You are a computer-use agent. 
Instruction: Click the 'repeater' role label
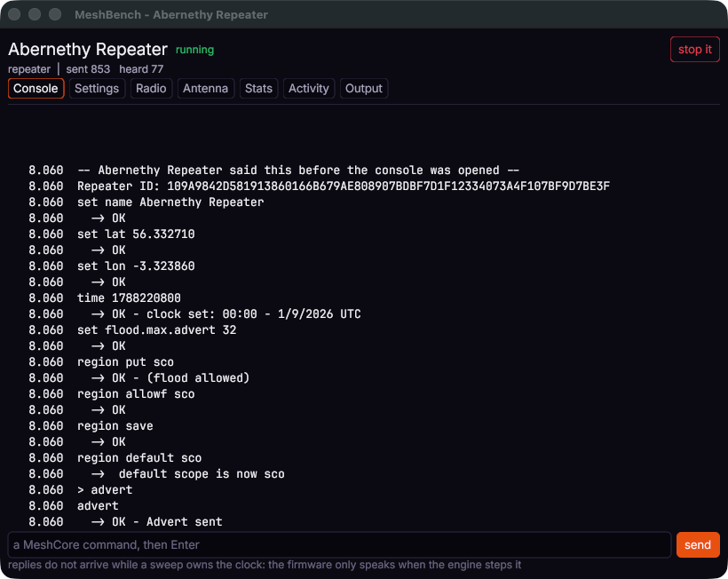coord(29,69)
